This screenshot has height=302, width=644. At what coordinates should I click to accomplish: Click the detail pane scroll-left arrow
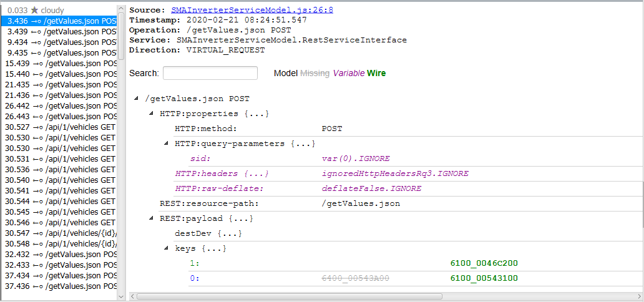(x=132, y=296)
